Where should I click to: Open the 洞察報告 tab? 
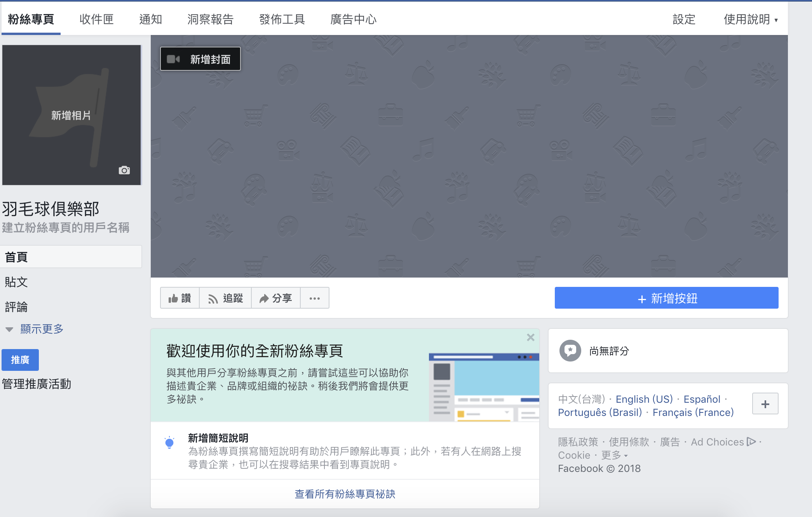[x=210, y=19]
